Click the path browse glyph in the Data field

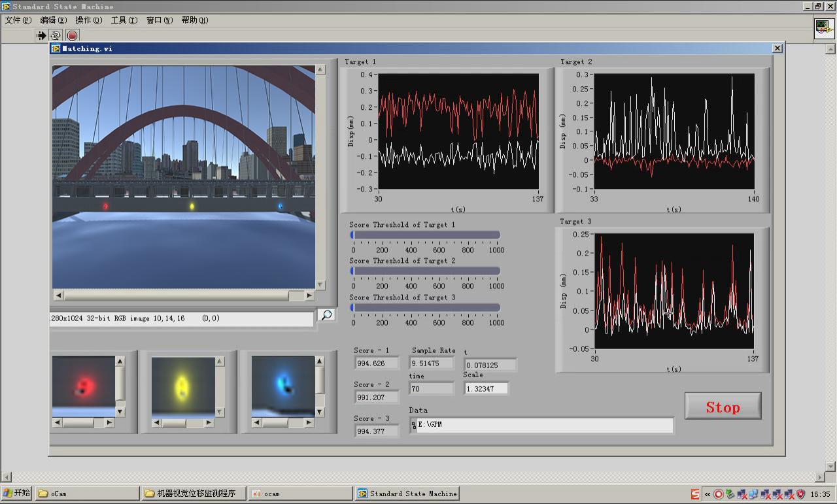coord(414,425)
